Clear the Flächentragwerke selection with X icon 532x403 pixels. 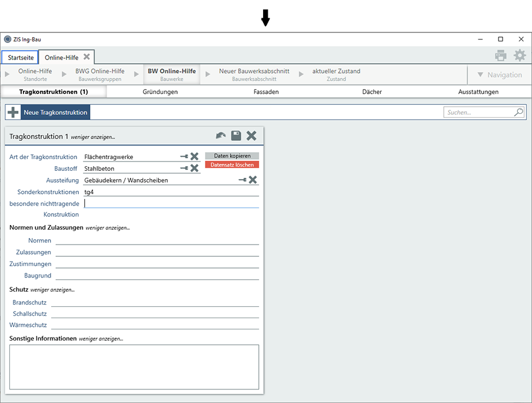(x=194, y=157)
